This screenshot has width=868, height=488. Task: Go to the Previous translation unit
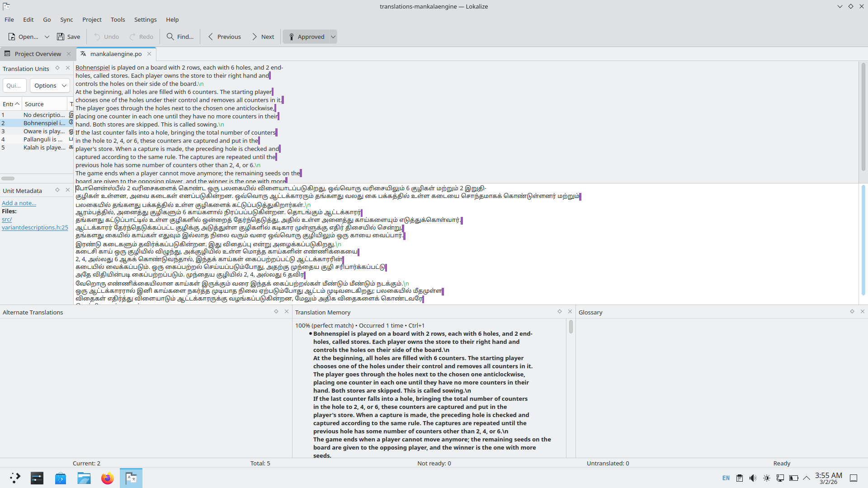pos(224,37)
